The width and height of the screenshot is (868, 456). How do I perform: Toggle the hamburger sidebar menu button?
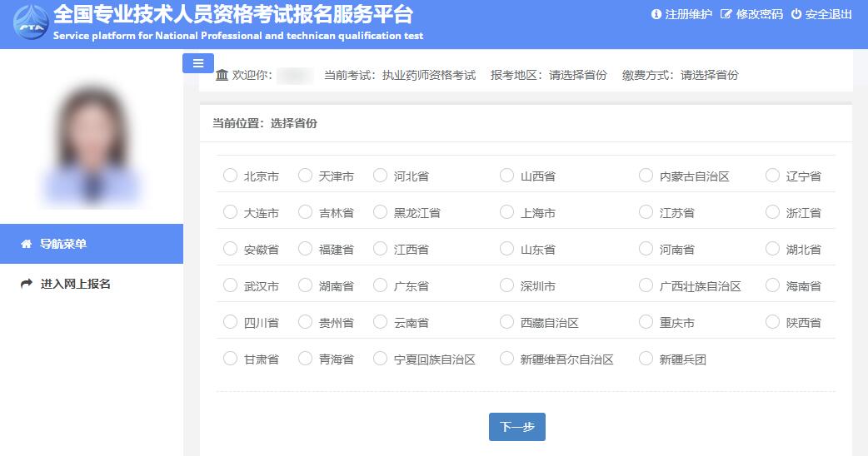pyautogui.click(x=198, y=63)
